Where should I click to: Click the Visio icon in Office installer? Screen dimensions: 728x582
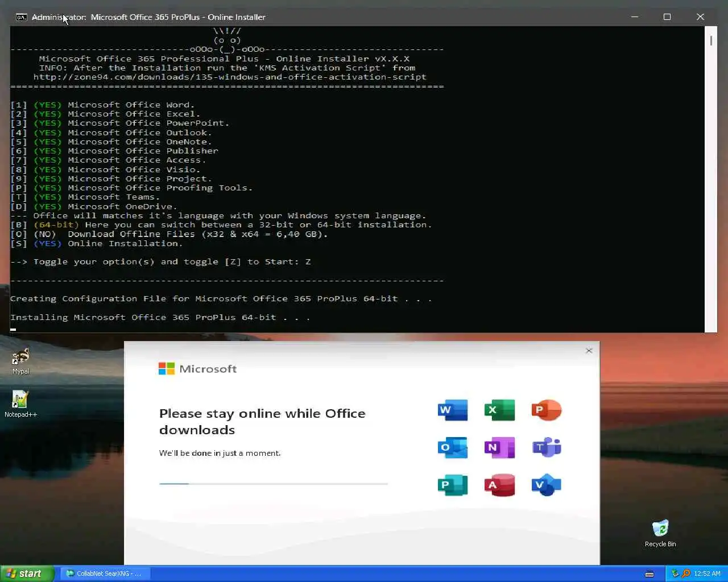(x=547, y=485)
